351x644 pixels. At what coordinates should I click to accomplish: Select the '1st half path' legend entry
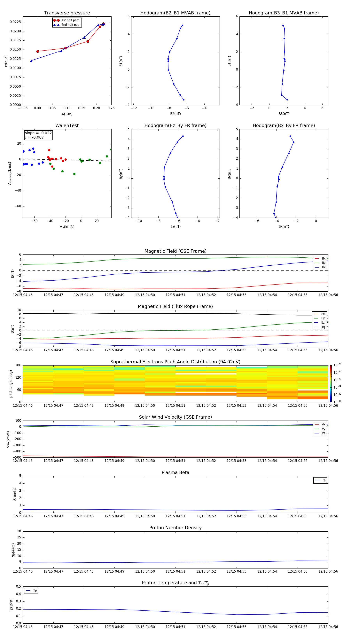pyautogui.click(x=66, y=20)
